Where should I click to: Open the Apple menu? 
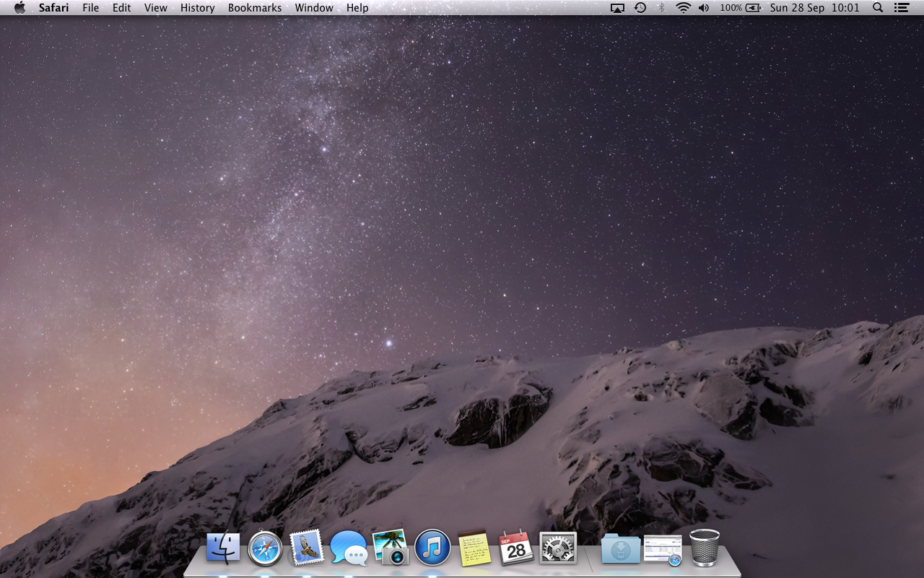point(19,7)
